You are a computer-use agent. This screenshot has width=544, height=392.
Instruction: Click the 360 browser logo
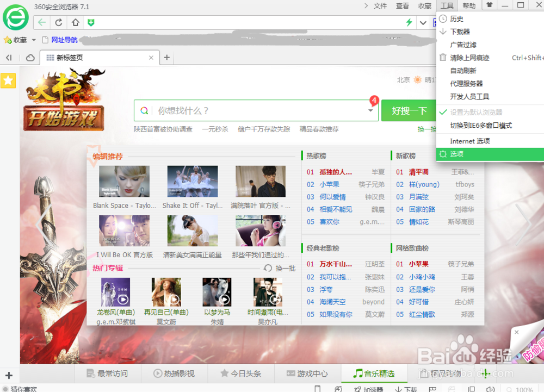click(16, 17)
